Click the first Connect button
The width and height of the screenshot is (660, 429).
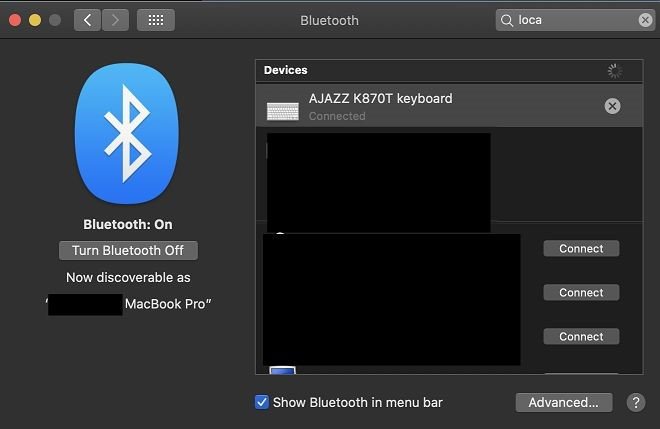581,248
